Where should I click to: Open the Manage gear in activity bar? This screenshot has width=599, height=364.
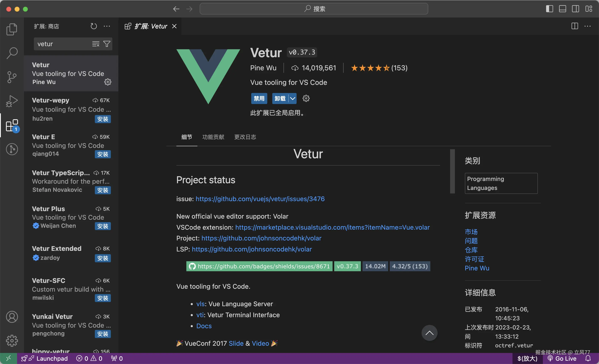(x=12, y=341)
